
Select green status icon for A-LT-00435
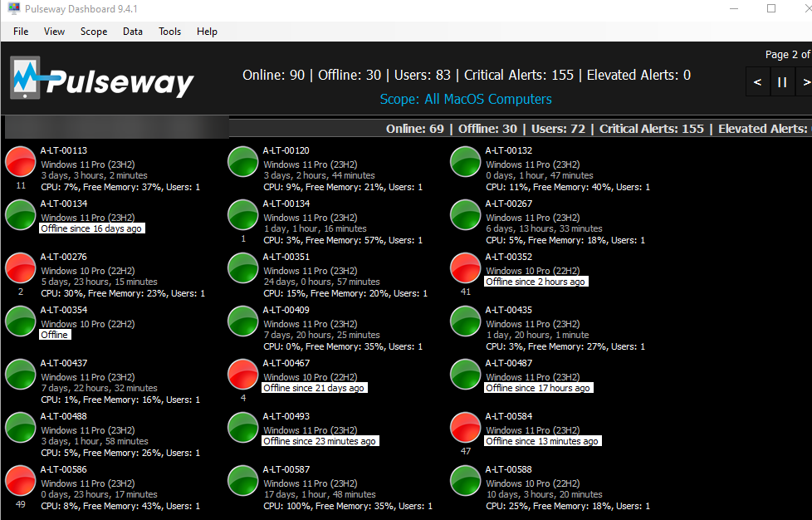[x=466, y=321]
